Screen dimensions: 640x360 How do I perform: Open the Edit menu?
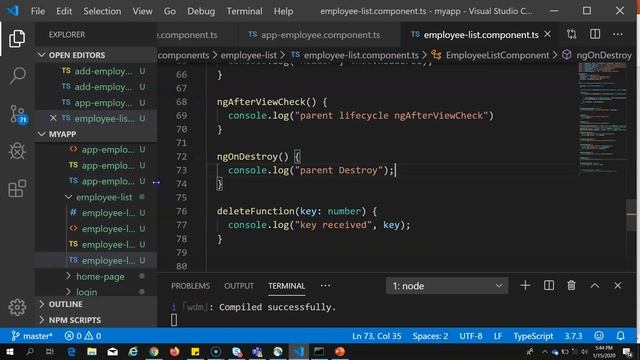[x=64, y=11]
